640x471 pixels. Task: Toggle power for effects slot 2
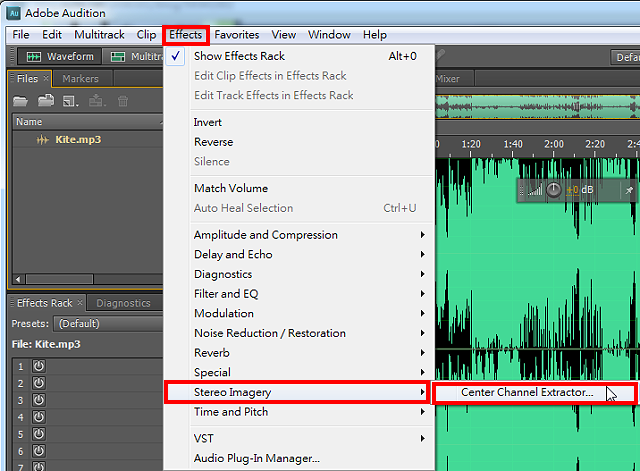[x=39, y=383]
